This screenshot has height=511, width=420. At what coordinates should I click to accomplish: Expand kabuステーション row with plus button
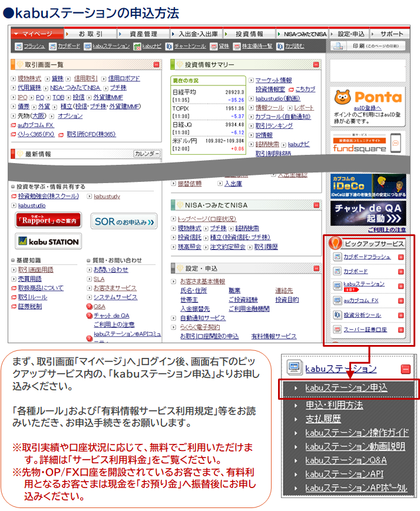click(401, 286)
